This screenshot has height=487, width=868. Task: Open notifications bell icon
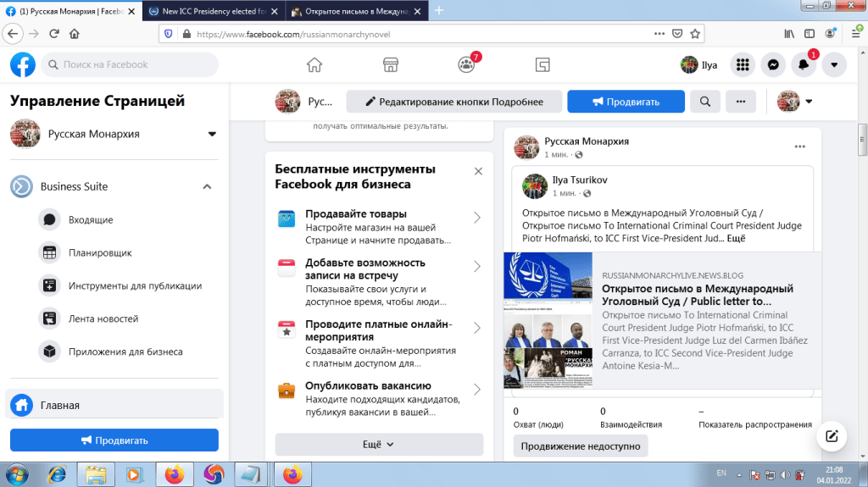(x=804, y=64)
